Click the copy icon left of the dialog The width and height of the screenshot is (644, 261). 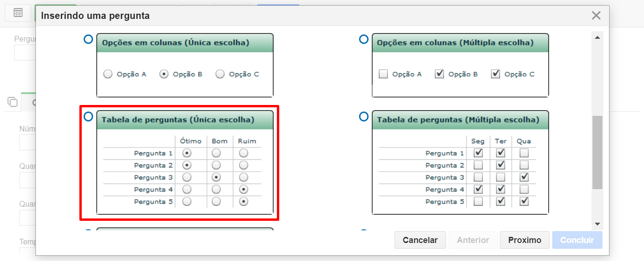pyautogui.click(x=13, y=102)
